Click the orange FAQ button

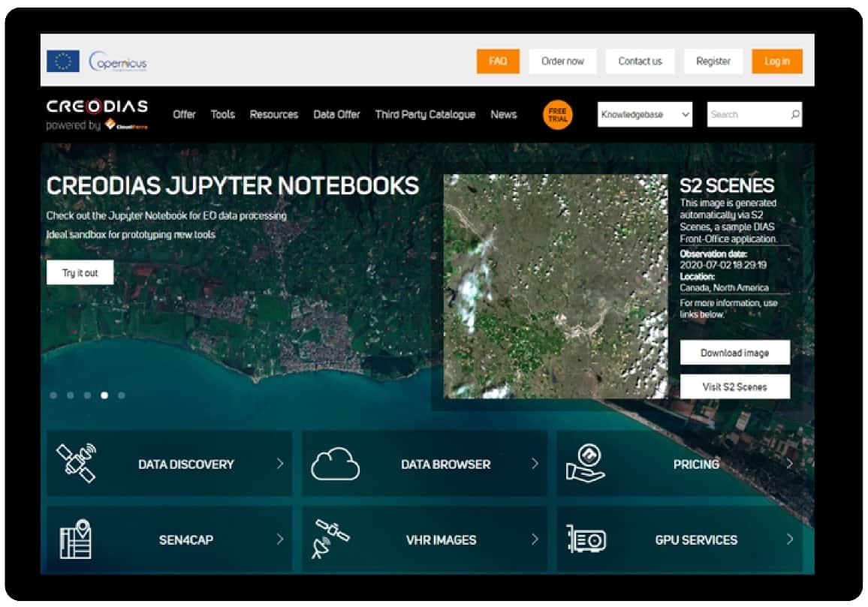point(499,62)
